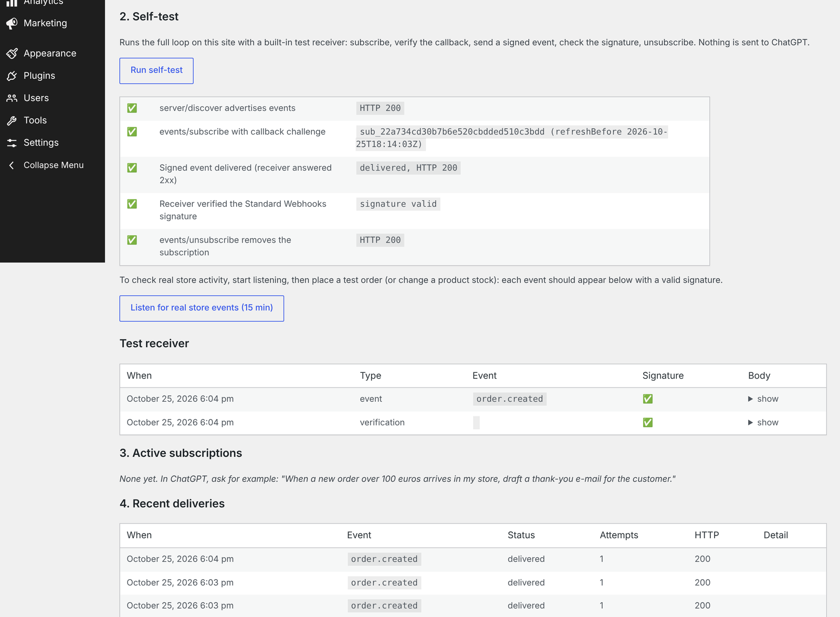840x617 pixels.
Task: Click the 'Test receiver' heading
Action: pos(154,343)
